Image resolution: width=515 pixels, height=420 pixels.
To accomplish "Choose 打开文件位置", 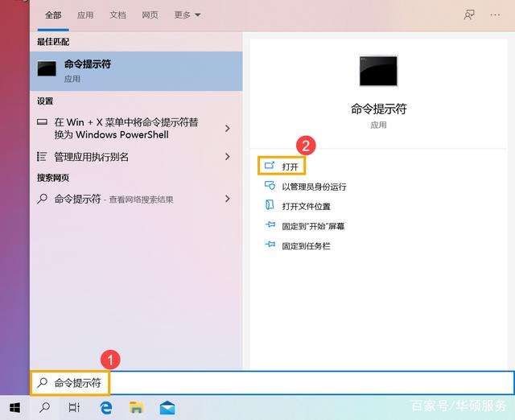I will click(298, 206).
